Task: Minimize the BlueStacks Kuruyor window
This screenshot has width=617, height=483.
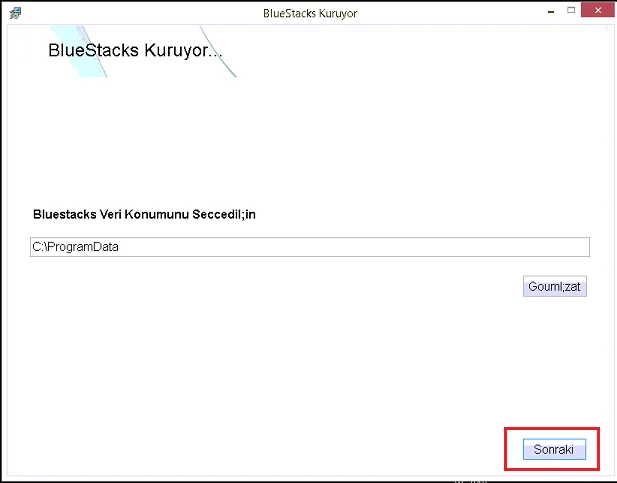Action: [x=551, y=12]
